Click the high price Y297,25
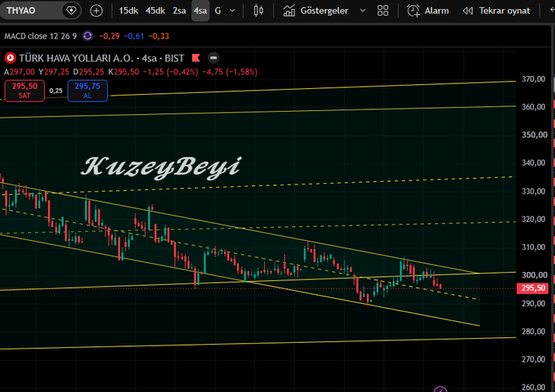Image resolution: width=555 pixels, height=392 pixels. [54, 72]
